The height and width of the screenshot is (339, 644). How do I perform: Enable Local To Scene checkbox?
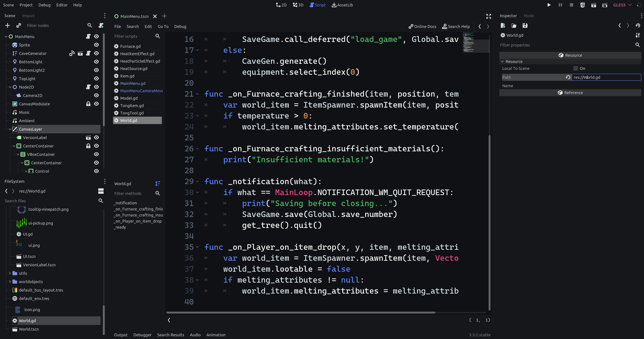pos(576,69)
